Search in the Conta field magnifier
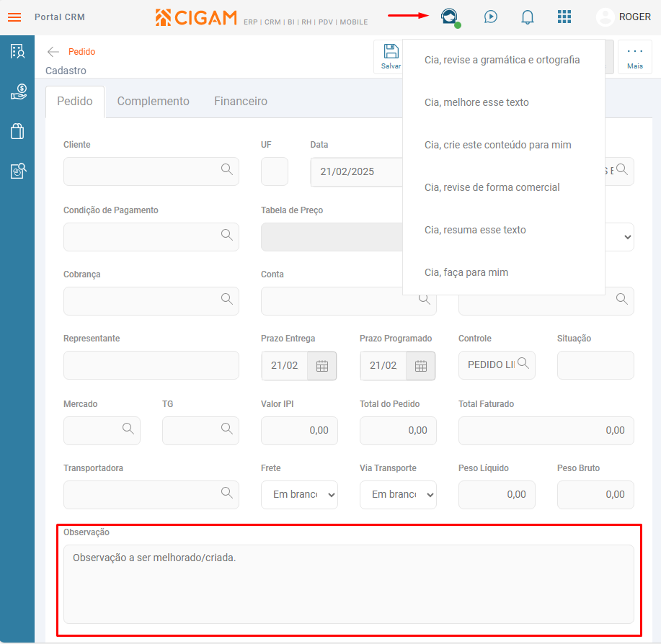The image size is (661, 644). 424,300
